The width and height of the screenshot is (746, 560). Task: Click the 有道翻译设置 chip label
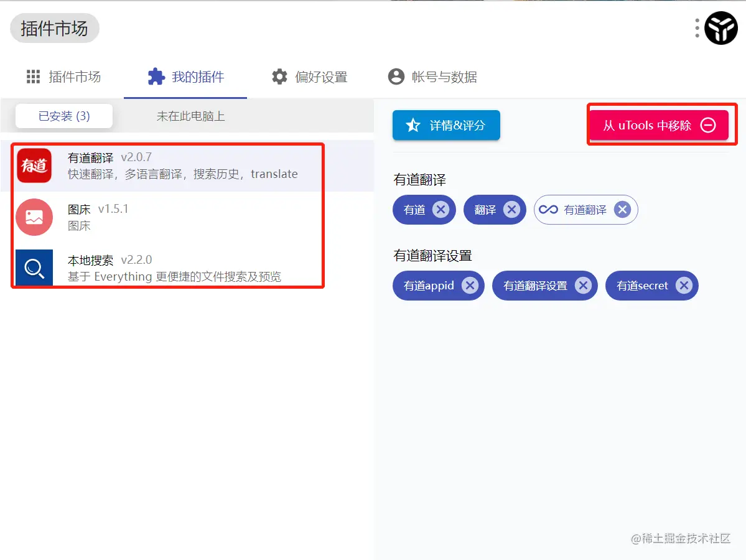point(535,286)
